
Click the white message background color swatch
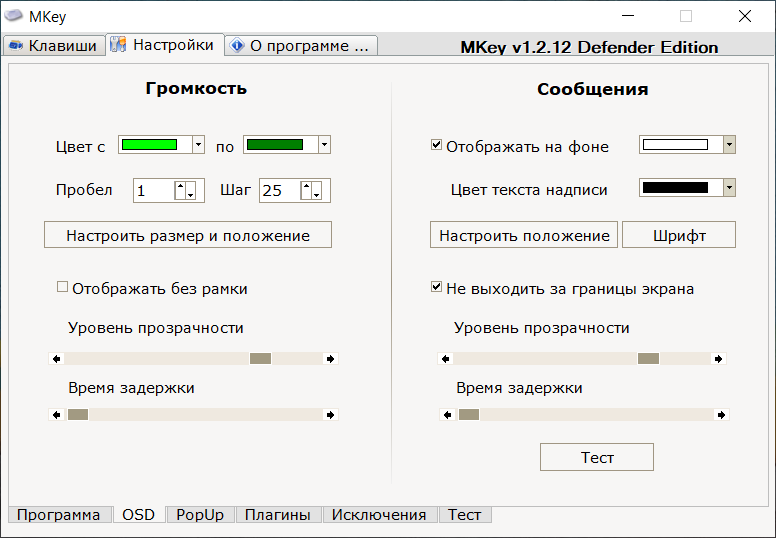[x=675, y=145]
